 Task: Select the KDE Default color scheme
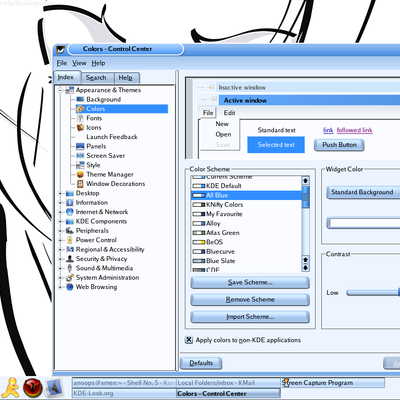tap(247, 186)
